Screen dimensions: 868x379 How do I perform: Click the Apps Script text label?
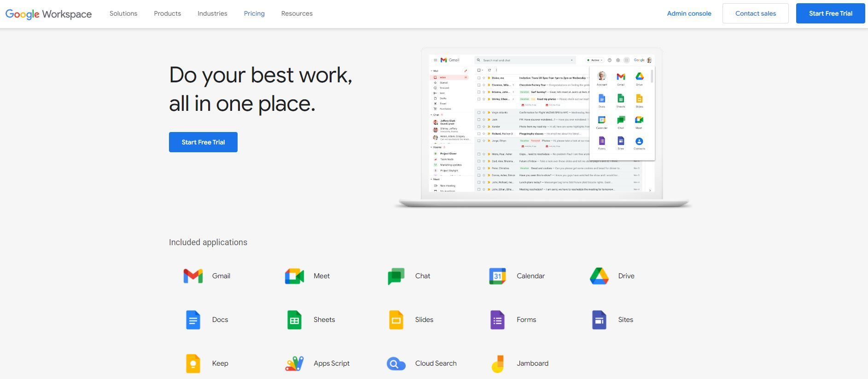coord(332,363)
